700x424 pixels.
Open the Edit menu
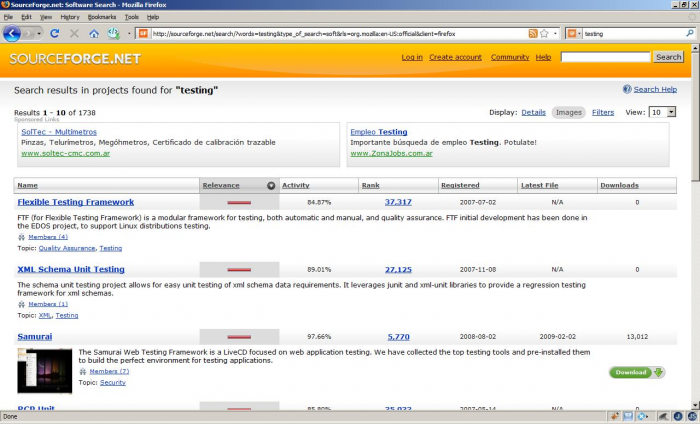(x=26, y=17)
